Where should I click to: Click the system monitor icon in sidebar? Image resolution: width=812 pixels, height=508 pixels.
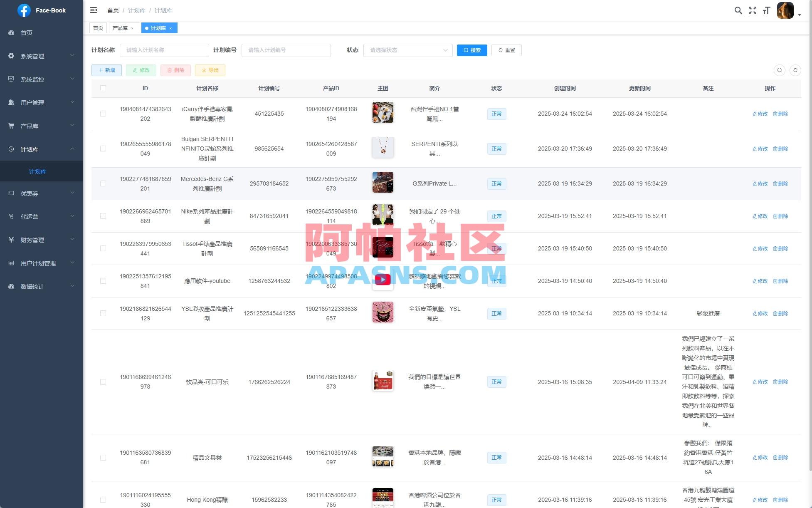(x=11, y=79)
